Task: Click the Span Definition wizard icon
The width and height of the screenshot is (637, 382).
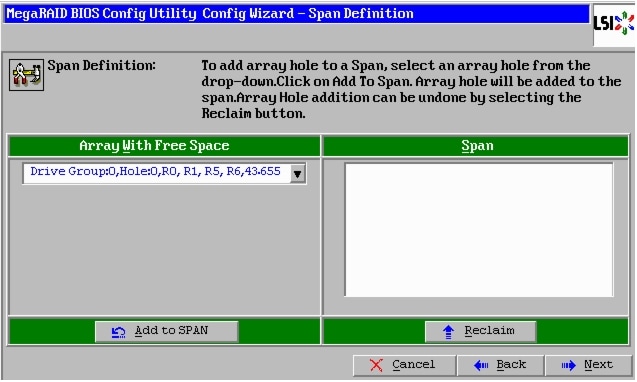Action: [x=26, y=75]
